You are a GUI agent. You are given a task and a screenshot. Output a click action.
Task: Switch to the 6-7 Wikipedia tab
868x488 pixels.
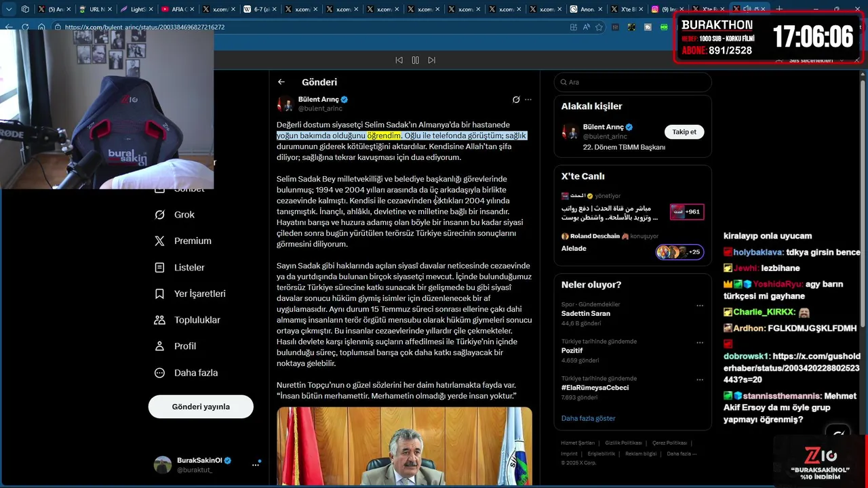pyautogui.click(x=258, y=9)
